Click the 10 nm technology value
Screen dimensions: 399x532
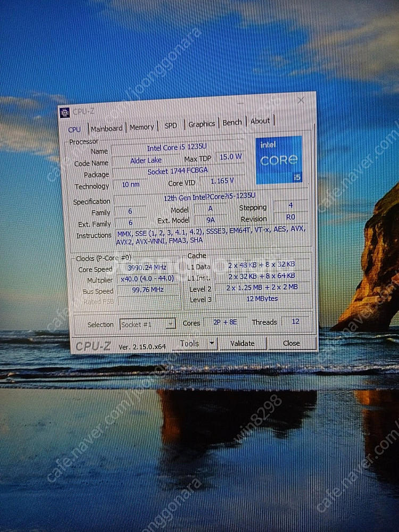(131, 185)
